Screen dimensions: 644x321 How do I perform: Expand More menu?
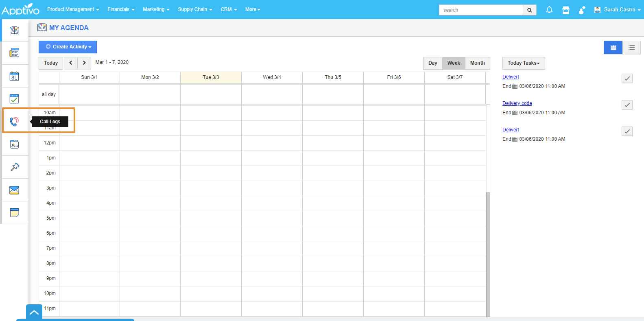[x=253, y=9]
